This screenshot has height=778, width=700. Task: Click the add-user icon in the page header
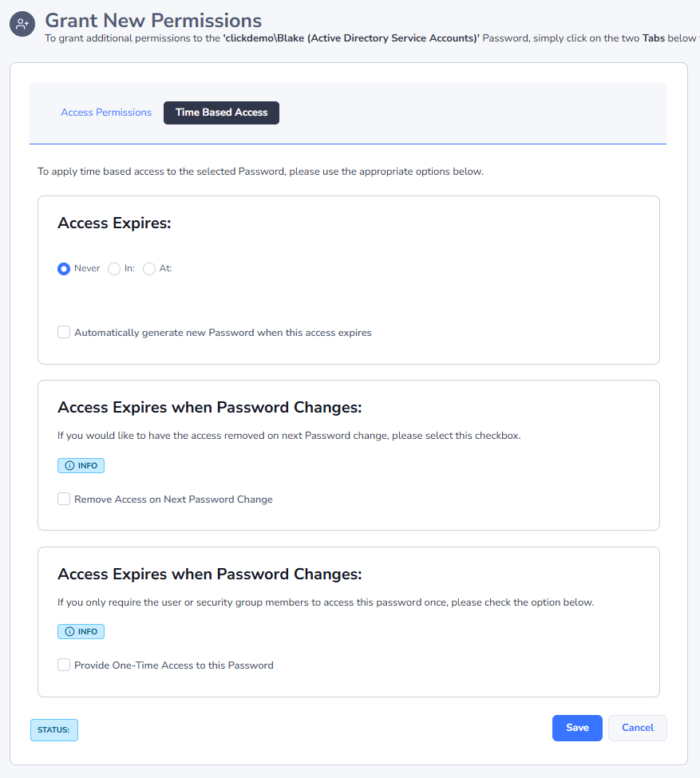tap(22, 24)
